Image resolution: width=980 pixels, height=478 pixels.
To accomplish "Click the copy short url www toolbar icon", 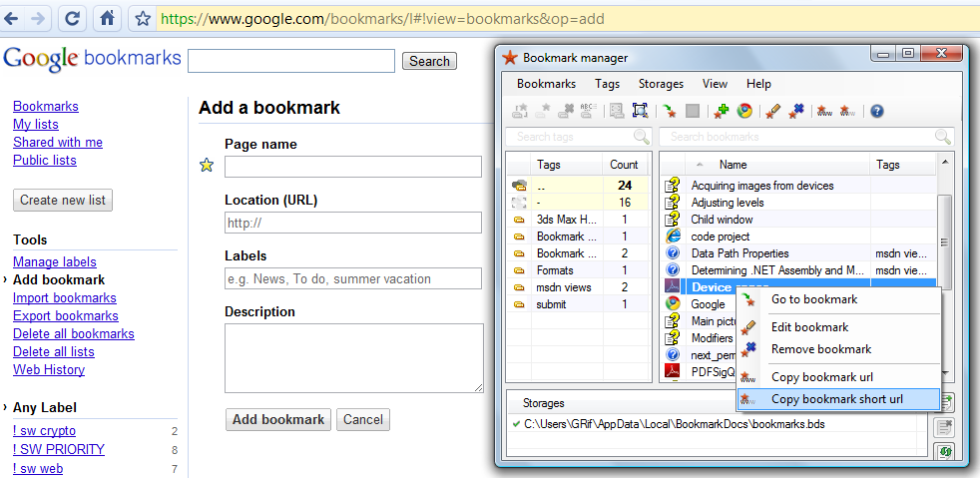I will pyautogui.click(x=847, y=111).
